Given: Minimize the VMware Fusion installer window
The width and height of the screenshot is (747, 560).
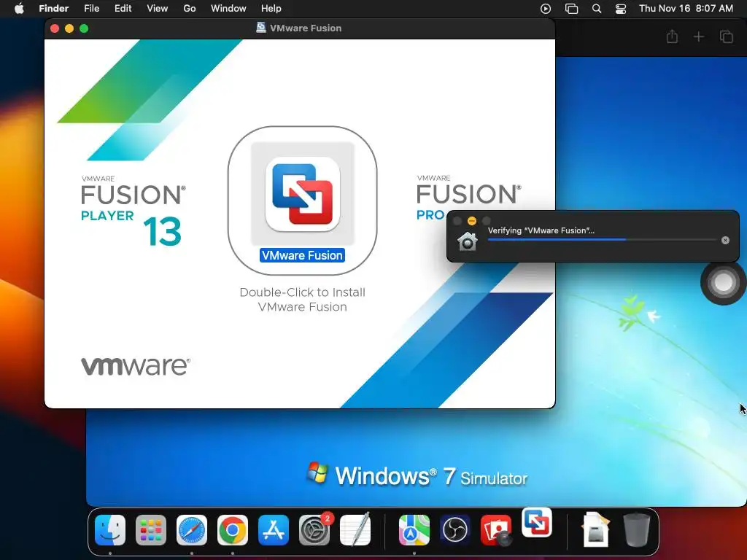Looking at the screenshot, I should click(x=69, y=28).
